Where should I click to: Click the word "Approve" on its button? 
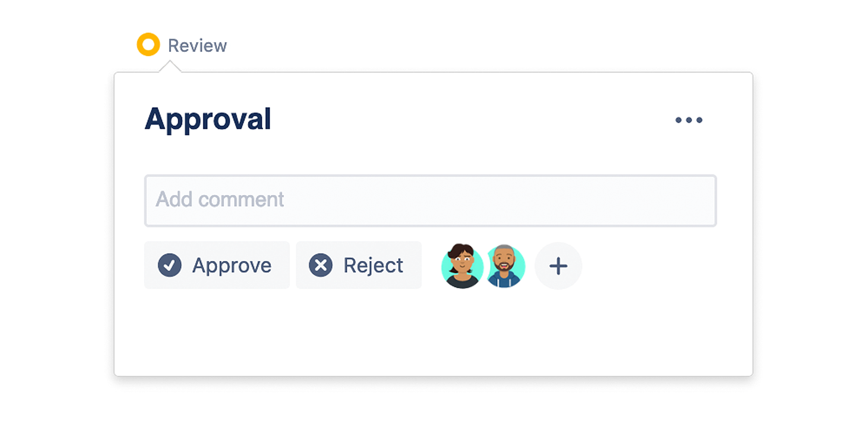(232, 265)
